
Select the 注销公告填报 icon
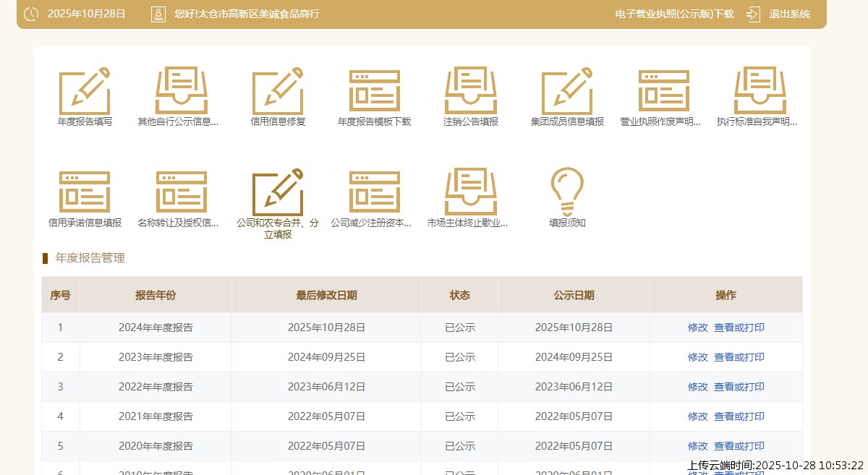(470, 92)
